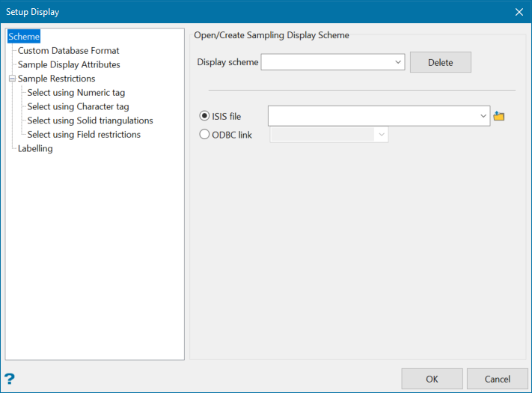Open the ODBC link dropdown
The image size is (532, 393).
point(381,135)
